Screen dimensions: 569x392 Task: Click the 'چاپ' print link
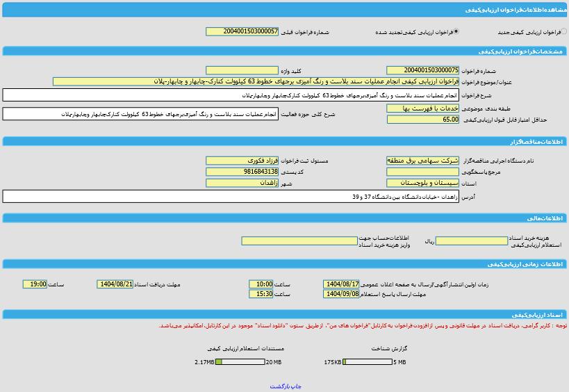click(297, 386)
